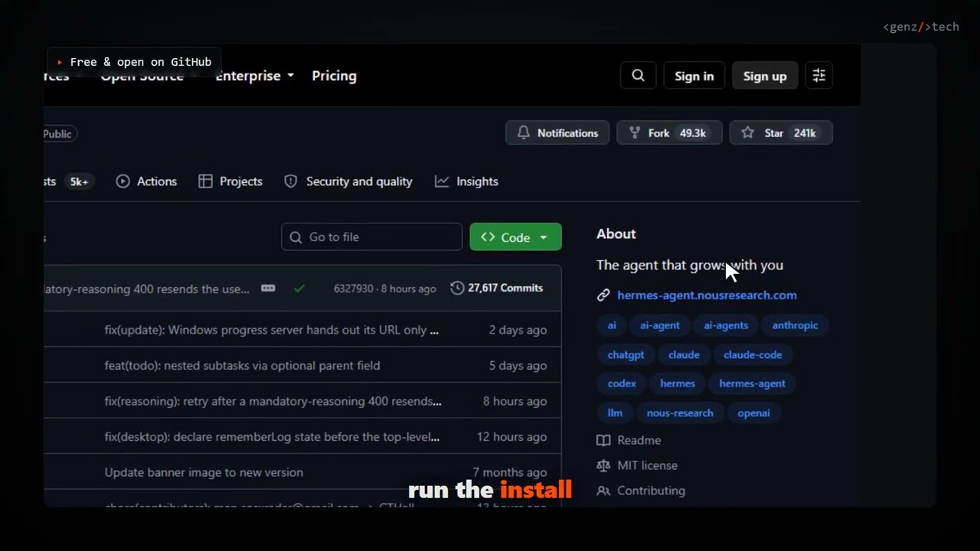Star the repository
The height and width of the screenshot is (551, 980).
781,133
